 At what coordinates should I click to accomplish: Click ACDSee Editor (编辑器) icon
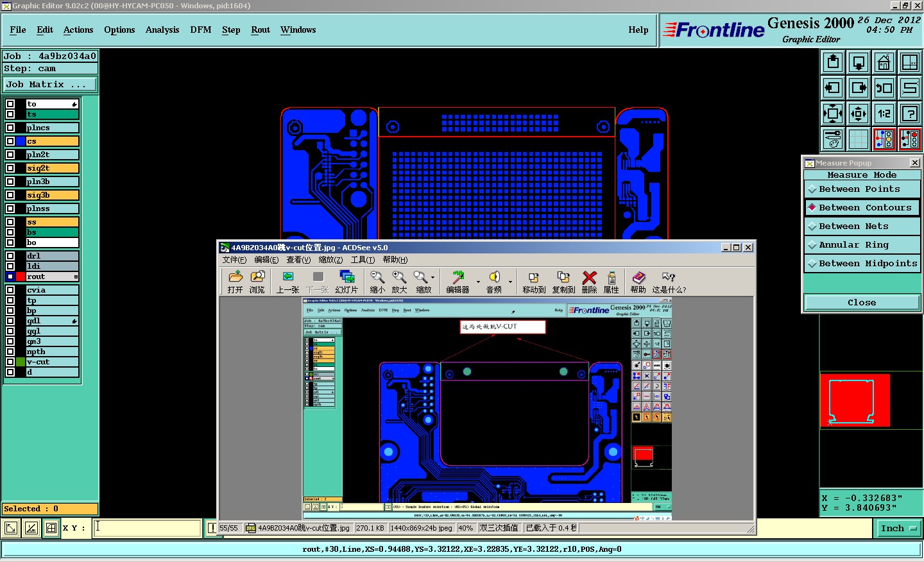coord(458,282)
